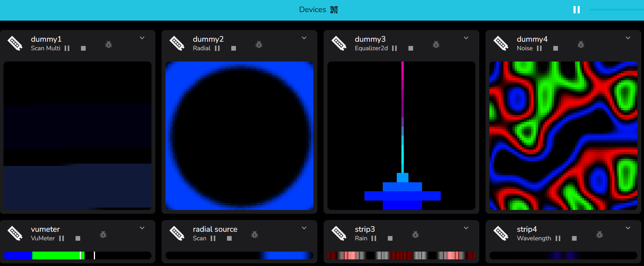
Task: Pause the Scan Multi effect on dummy1
Action: click(x=67, y=48)
